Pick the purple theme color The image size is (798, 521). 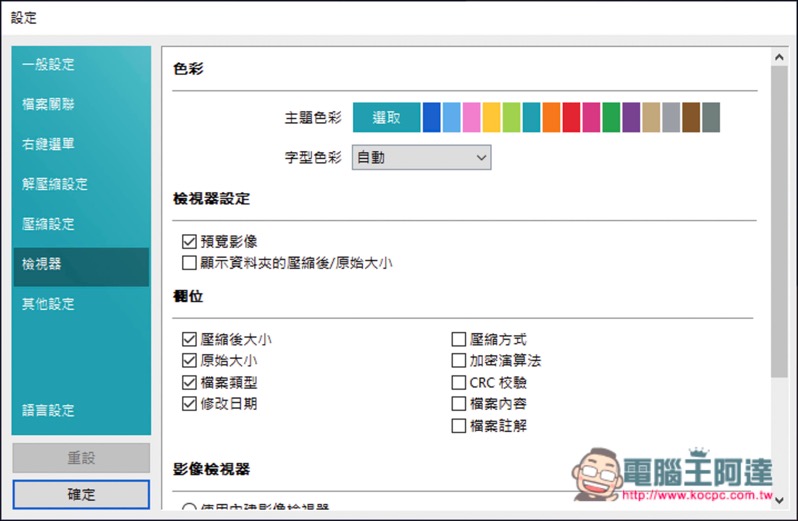(x=631, y=118)
